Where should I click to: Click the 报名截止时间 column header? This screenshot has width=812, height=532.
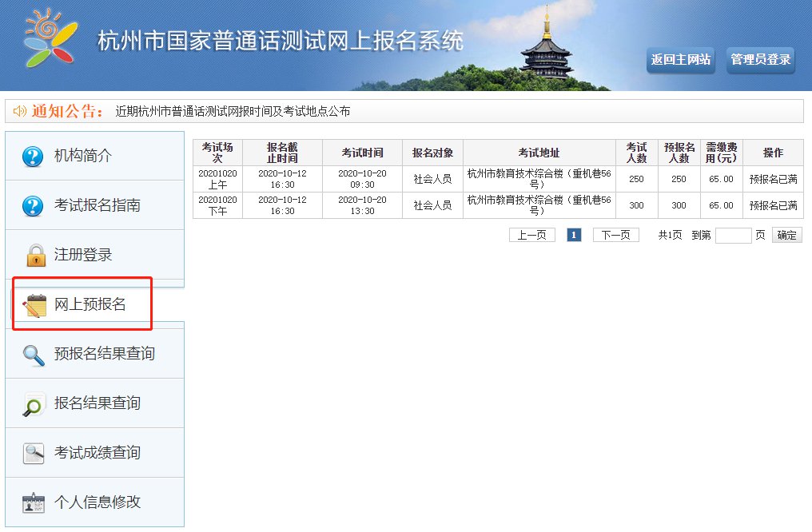(x=282, y=153)
